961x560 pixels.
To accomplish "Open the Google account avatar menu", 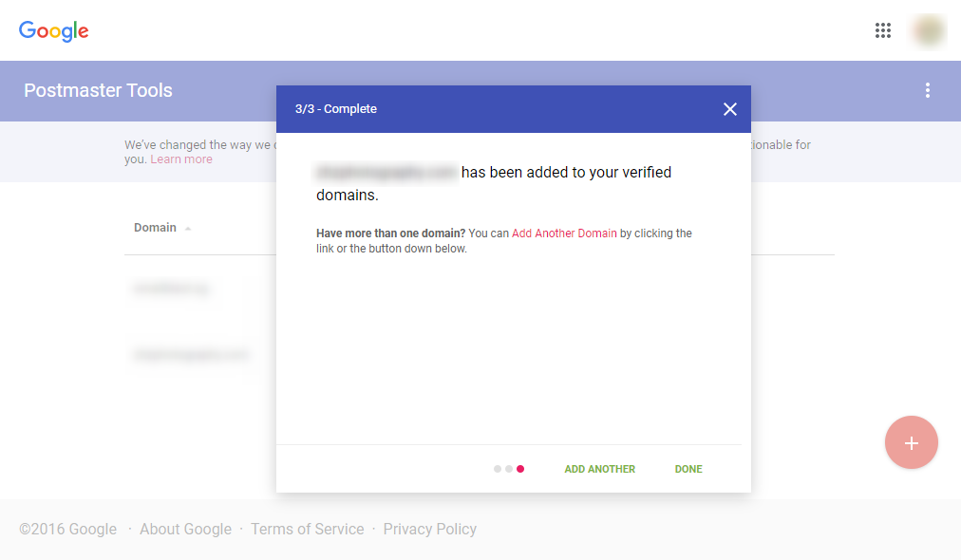I will (929, 30).
